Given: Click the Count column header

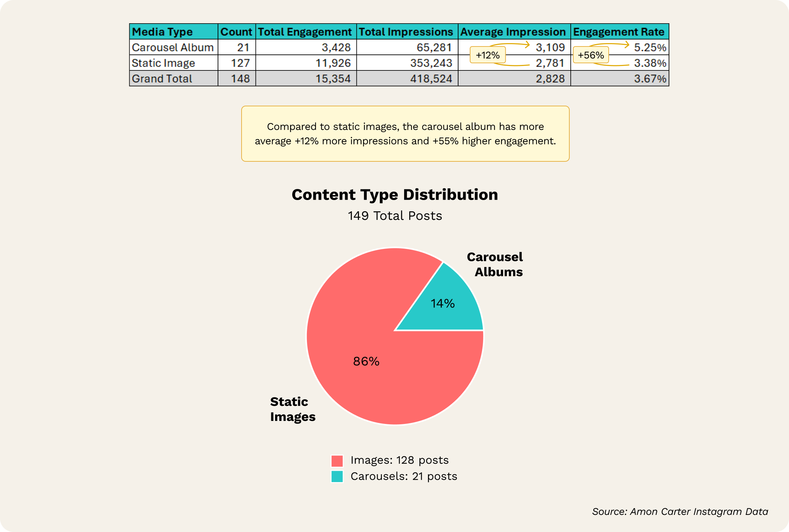Looking at the screenshot, I should [236, 32].
